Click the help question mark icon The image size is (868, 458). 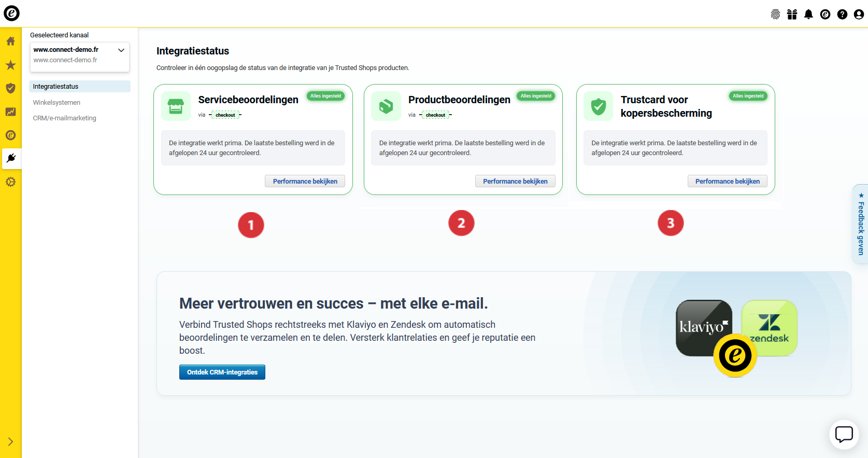tap(842, 15)
